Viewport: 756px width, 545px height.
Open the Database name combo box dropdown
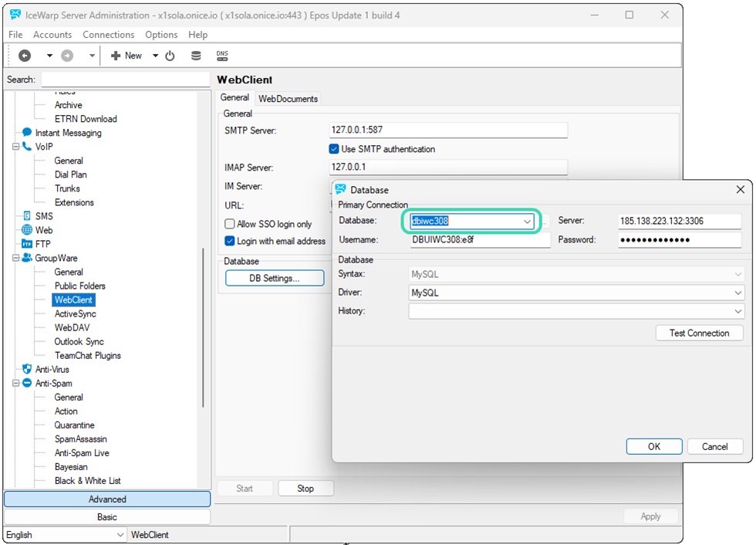coord(528,222)
